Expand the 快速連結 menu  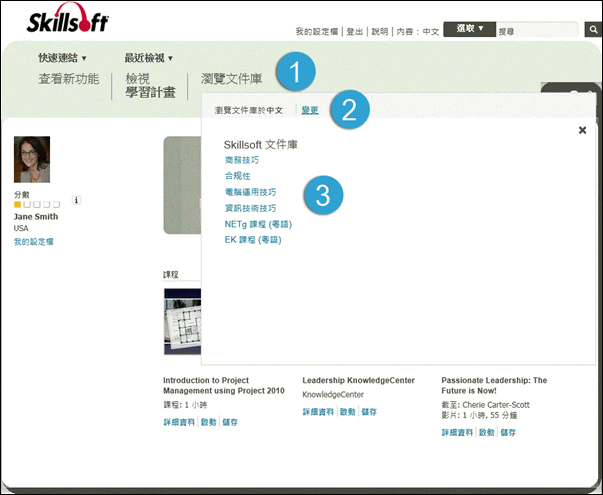tap(62, 58)
